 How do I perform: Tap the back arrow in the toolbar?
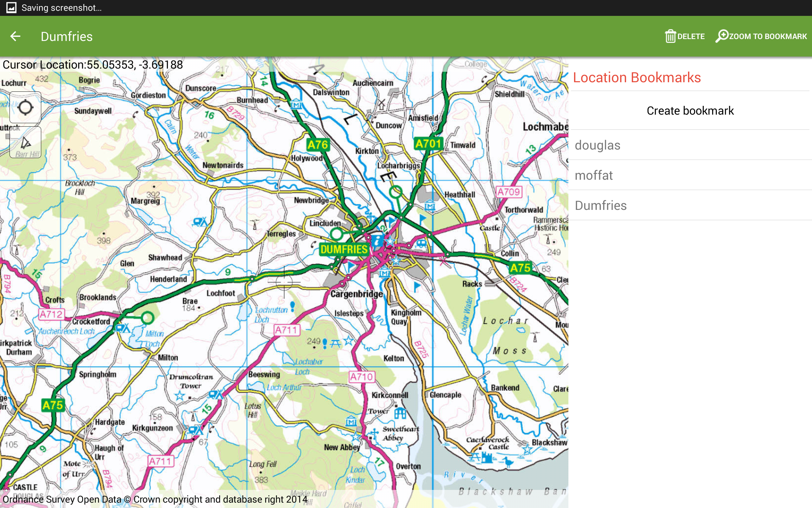(x=16, y=36)
